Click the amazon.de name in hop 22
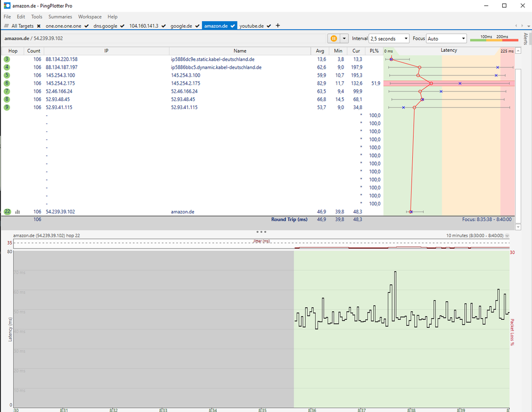532x412 pixels. (x=183, y=212)
